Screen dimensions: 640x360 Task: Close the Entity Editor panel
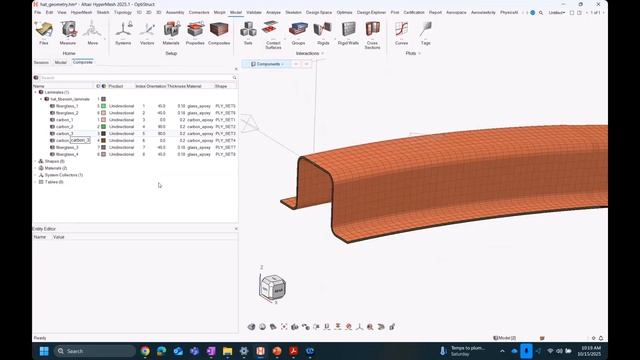236,229
